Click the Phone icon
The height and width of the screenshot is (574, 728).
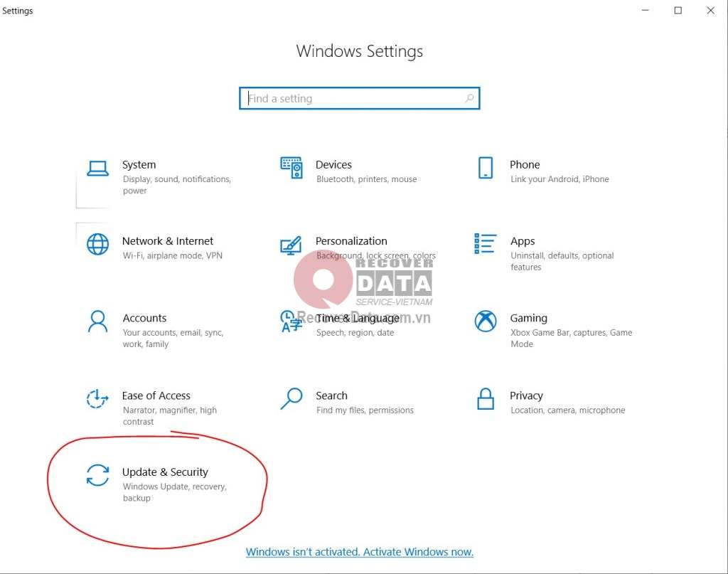(486, 168)
